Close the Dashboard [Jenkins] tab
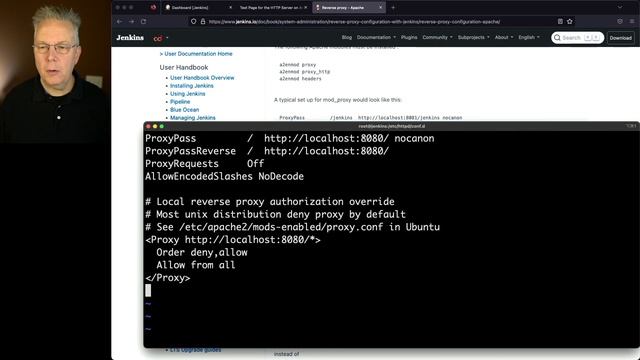Viewport: 640px width, 360px height. 230,7
